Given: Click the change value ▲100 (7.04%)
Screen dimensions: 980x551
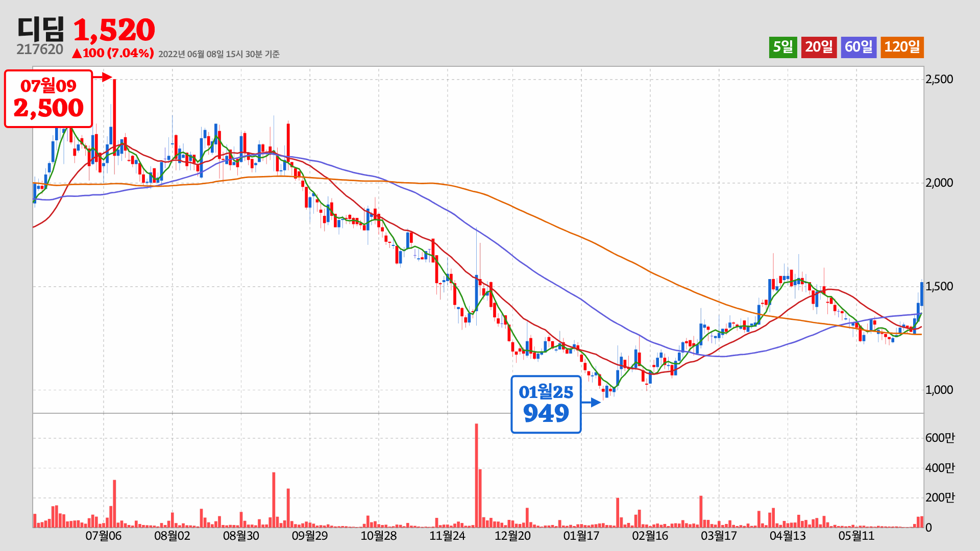Looking at the screenshot, I should click(x=113, y=53).
